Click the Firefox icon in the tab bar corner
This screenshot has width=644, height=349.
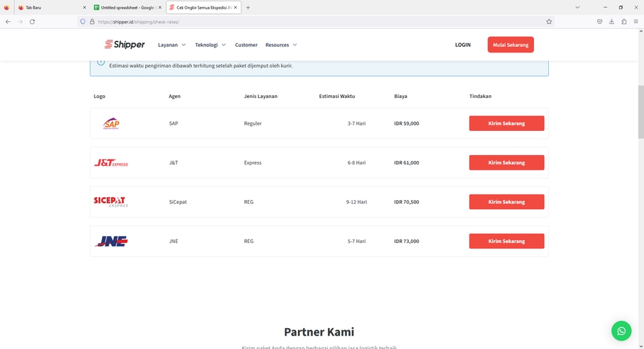[6, 7]
